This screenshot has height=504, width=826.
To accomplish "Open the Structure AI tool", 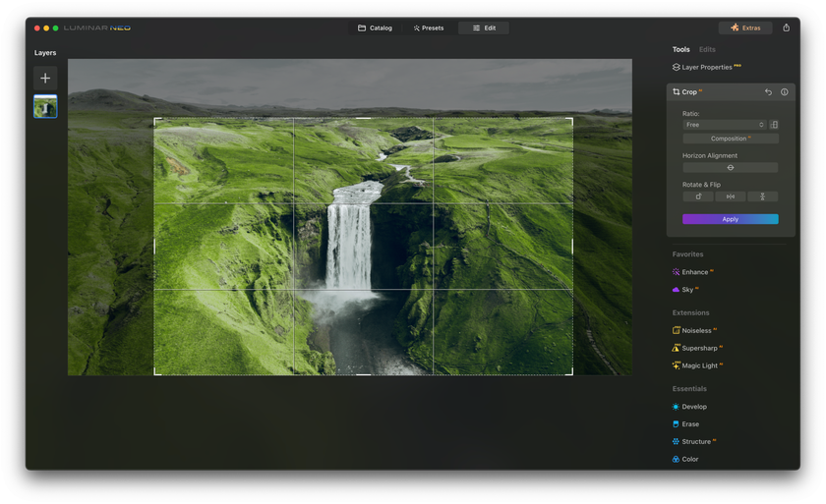I will [694, 441].
